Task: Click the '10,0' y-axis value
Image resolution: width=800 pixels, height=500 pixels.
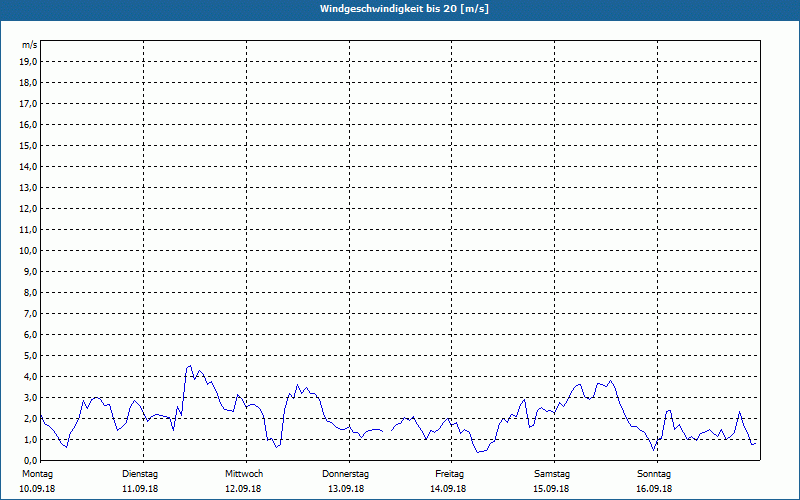Action: tap(29, 250)
